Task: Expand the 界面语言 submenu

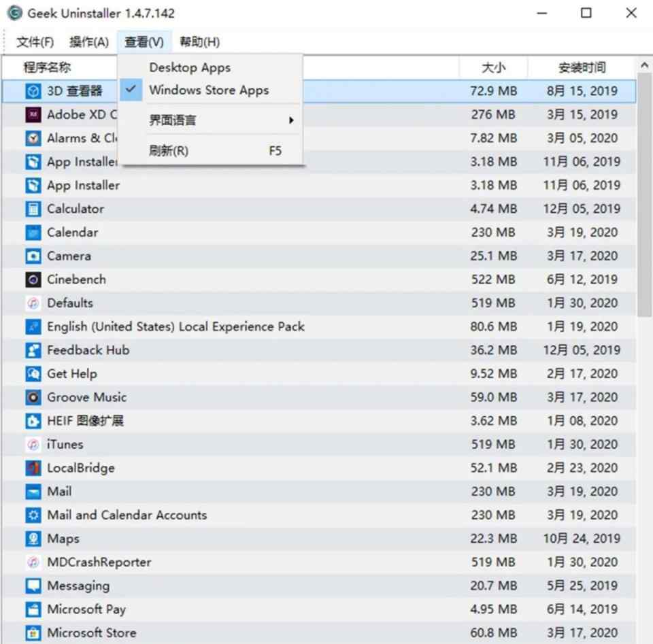Action: [210, 120]
